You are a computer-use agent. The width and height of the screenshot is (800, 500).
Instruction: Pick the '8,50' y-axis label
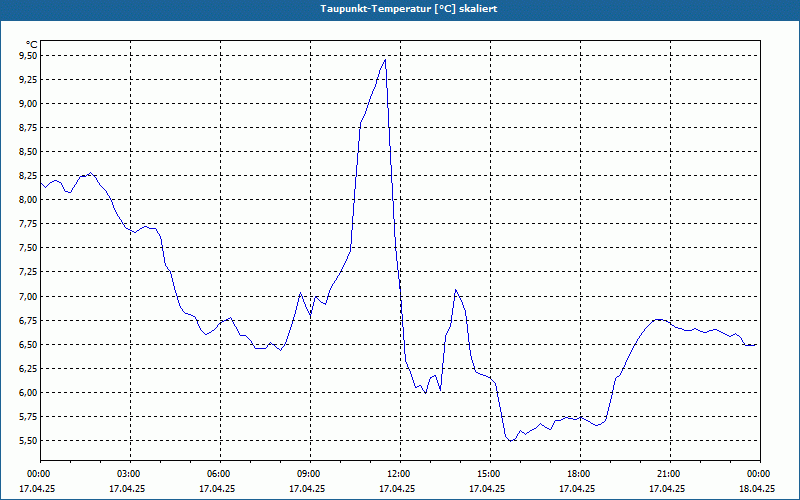tap(28, 152)
